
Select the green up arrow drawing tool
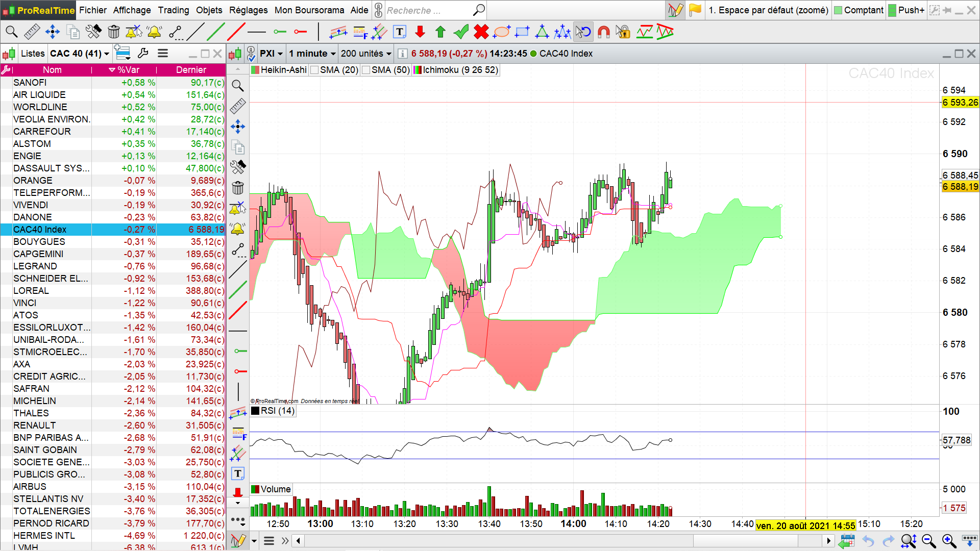click(440, 32)
